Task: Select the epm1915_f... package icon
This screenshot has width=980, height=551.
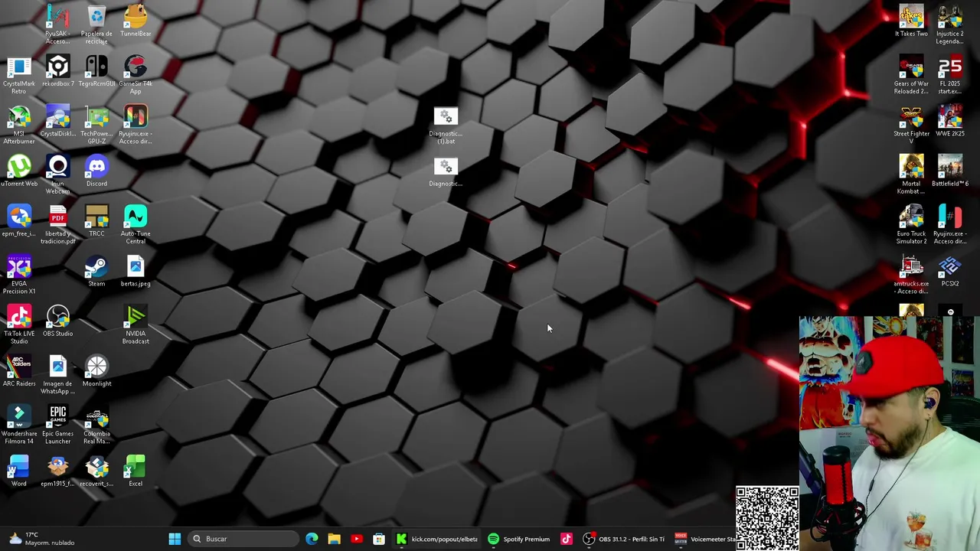Action: pos(57,471)
